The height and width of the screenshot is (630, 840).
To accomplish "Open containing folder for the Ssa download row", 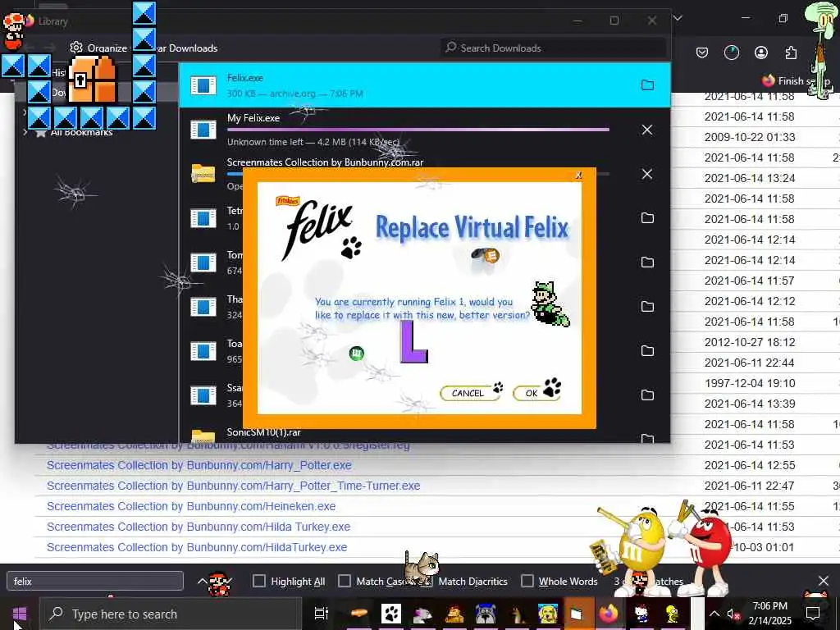I will [648, 395].
